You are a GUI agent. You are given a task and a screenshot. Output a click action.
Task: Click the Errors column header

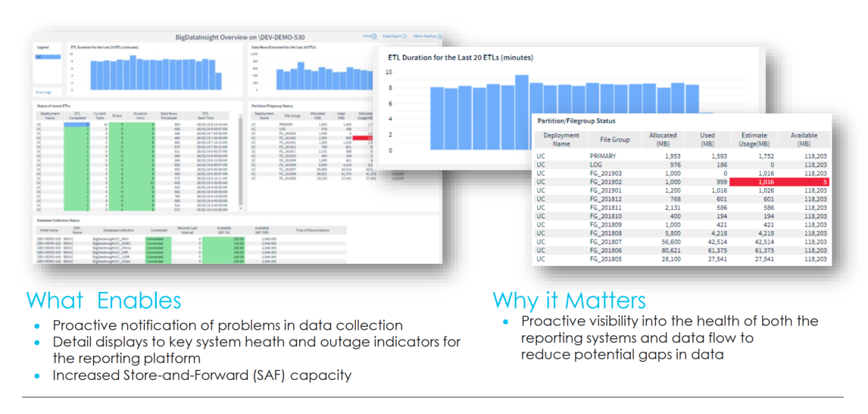click(117, 116)
